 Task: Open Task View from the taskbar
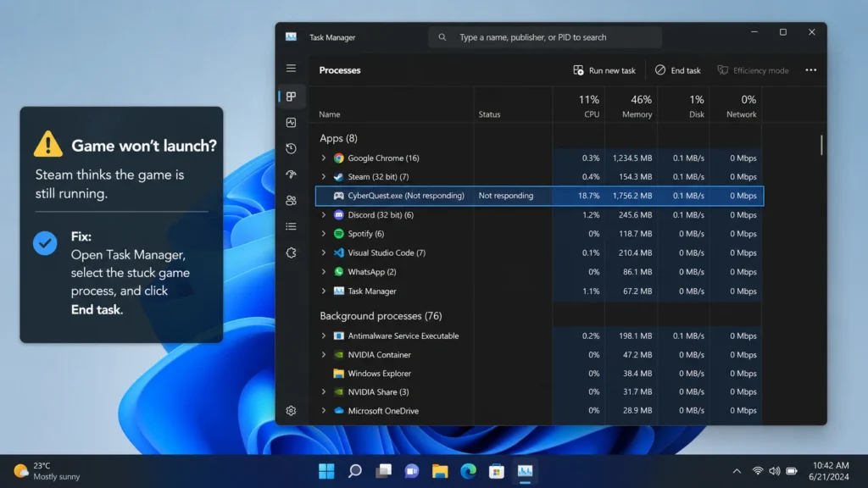(x=383, y=471)
